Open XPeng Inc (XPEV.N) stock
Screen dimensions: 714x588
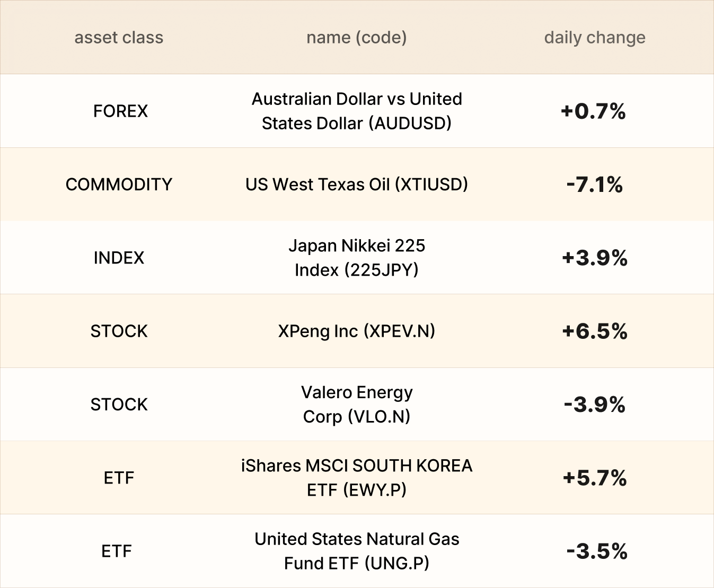[356, 331]
